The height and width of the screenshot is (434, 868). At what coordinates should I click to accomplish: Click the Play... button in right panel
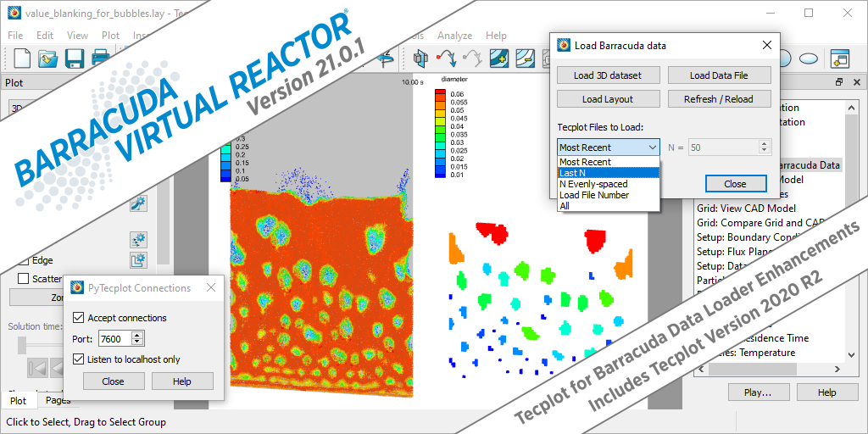coord(759,392)
